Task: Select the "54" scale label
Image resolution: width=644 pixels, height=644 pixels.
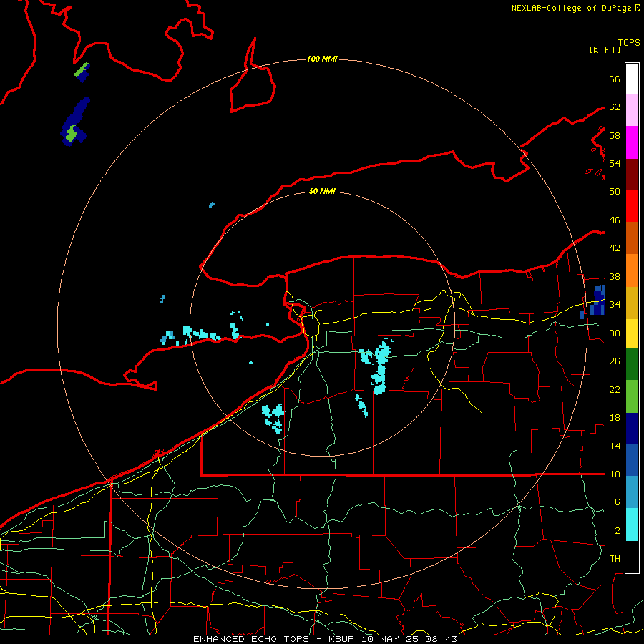Action: pos(615,163)
